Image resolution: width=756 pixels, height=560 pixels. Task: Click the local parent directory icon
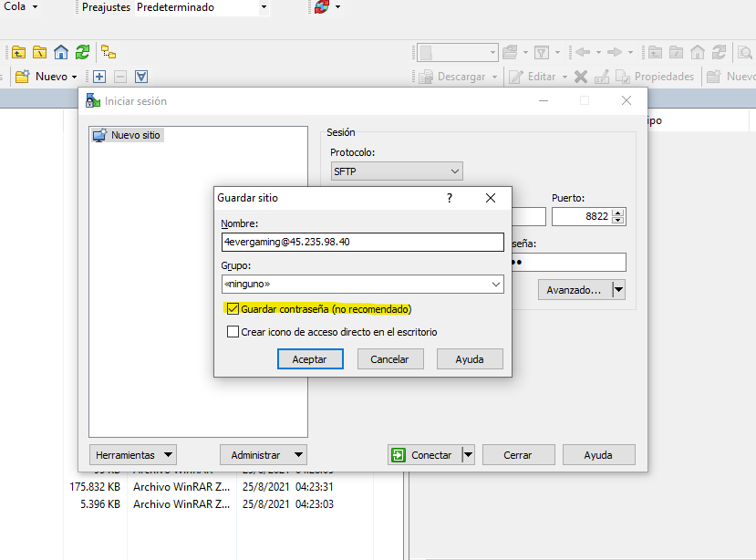tap(18, 52)
